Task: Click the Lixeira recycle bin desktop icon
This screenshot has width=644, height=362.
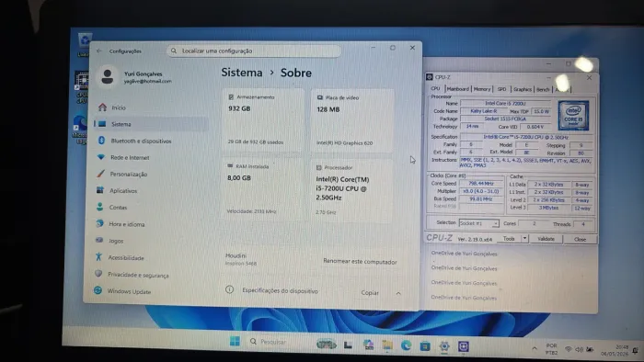Action: click(85, 44)
